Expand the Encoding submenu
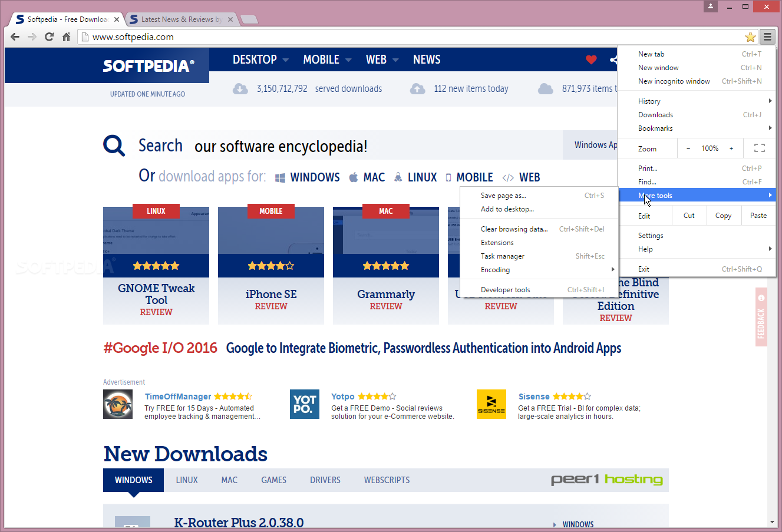 pyautogui.click(x=539, y=270)
